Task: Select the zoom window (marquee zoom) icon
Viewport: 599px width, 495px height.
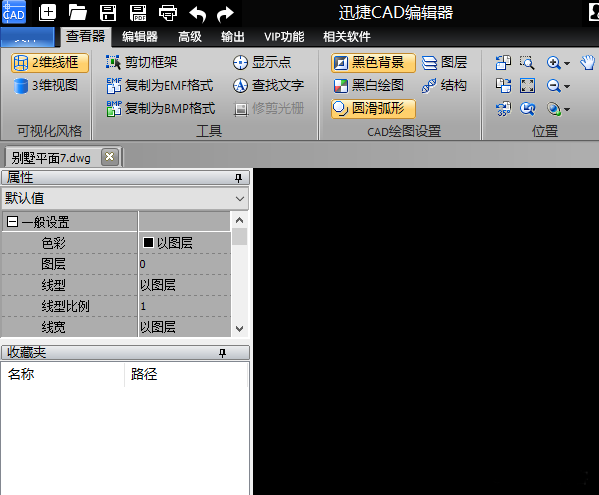Action: pos(527,63)
